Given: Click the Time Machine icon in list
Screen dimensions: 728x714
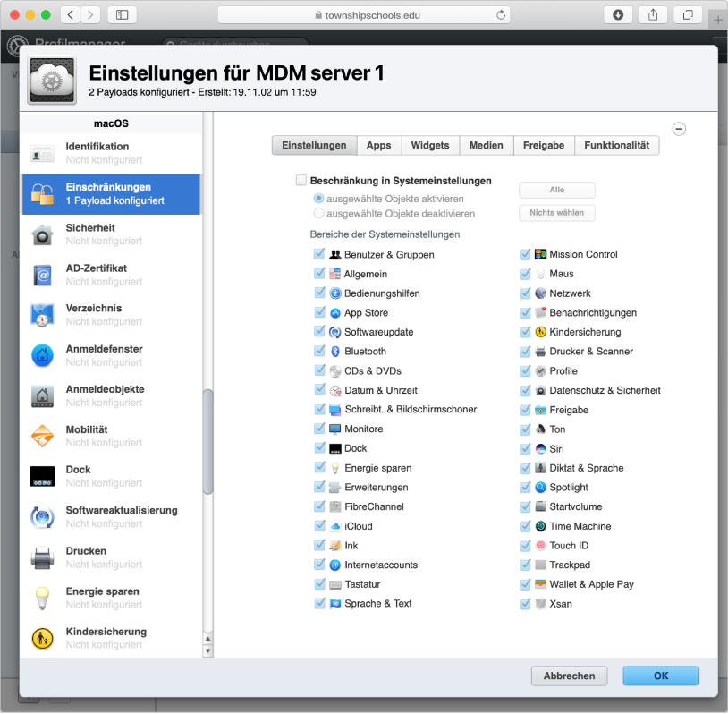Looking at the screenshot, I should tap(540, 526).
